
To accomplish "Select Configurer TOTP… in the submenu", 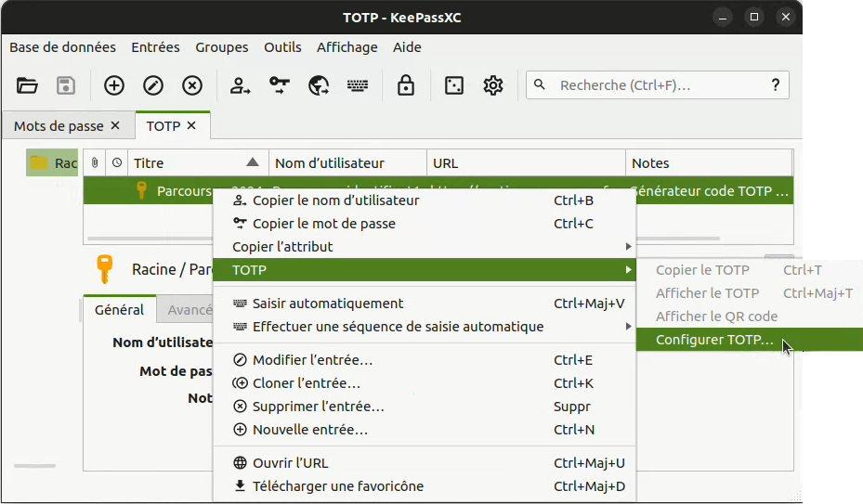I will pos(713,340).
